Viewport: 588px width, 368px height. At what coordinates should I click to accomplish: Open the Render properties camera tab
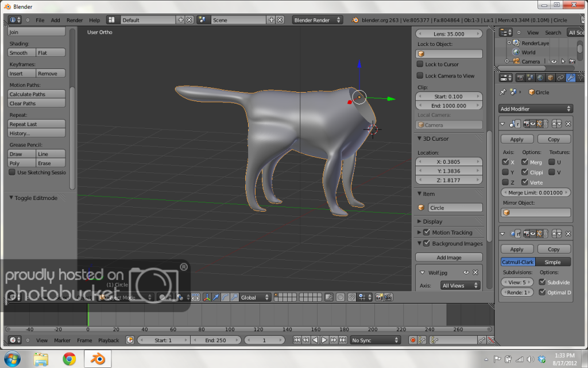click(x=520, y=78)
